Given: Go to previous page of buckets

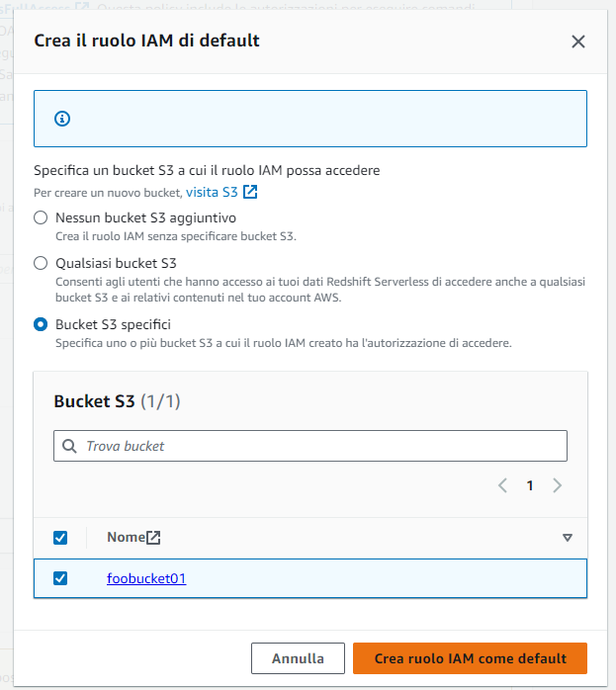Looking at the screenshot, I should tap(502, 485).
